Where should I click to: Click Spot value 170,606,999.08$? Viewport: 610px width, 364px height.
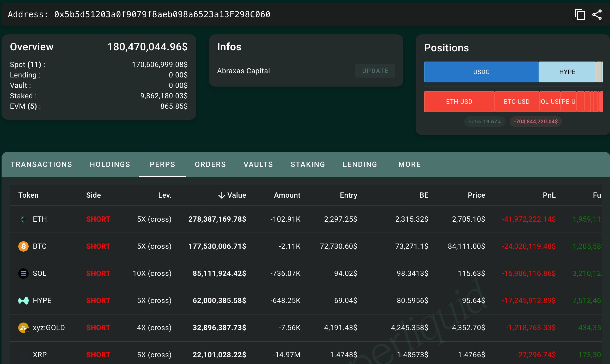point(160,65)
